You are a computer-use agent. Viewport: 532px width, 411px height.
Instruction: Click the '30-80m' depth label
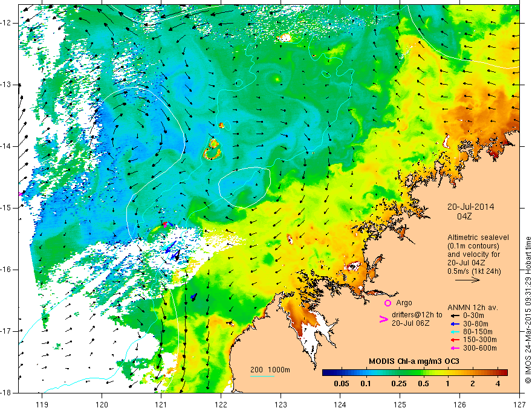click(475, 323)
